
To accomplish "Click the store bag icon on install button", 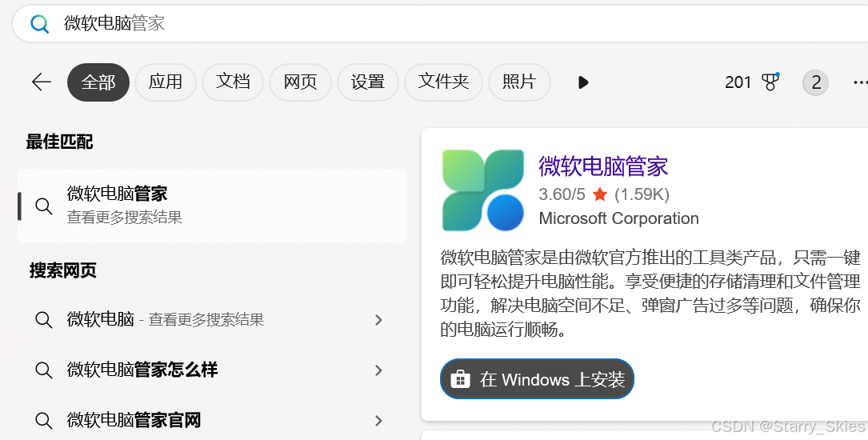I will coord(461,379).
